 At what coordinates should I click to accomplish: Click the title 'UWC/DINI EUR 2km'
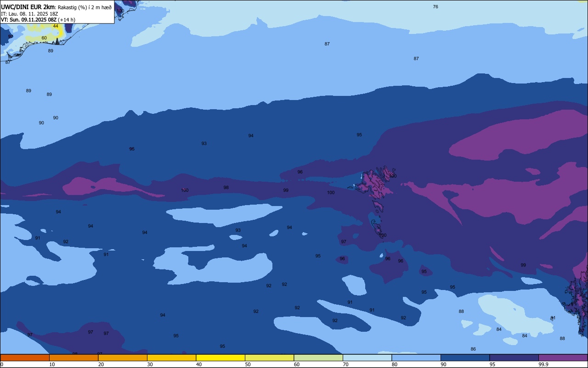28,7
